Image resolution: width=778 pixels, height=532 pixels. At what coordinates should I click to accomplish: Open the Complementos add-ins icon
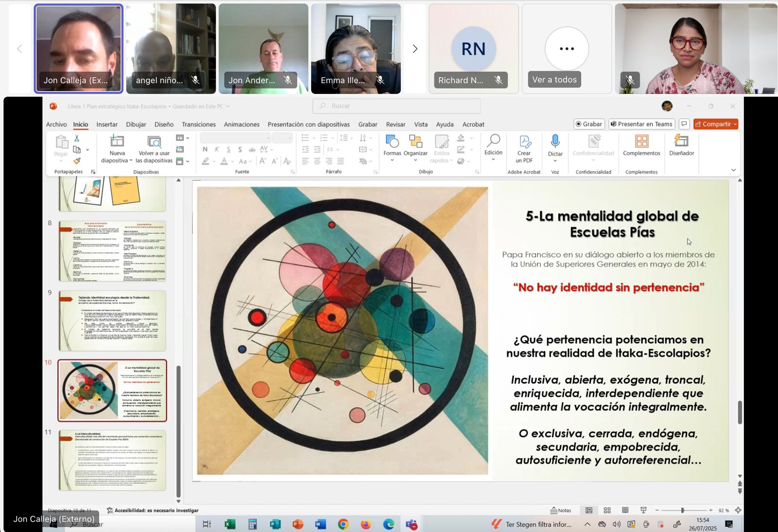pyautogui.click(x=641, y=141)
